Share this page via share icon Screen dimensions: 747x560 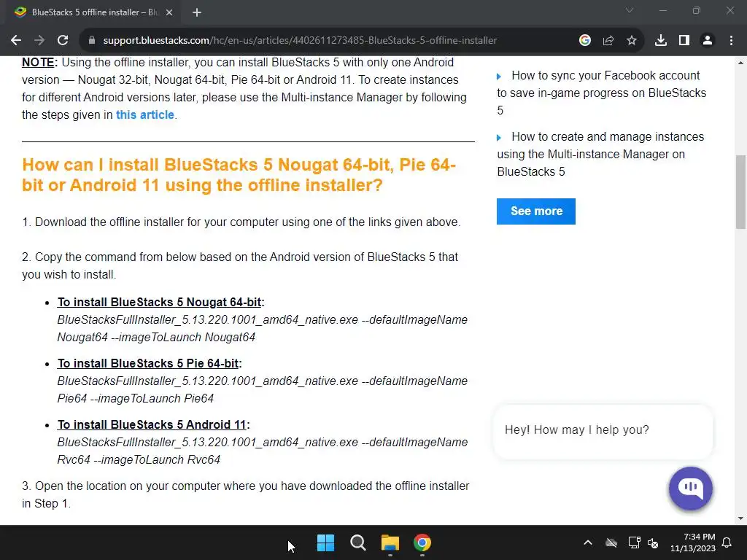pos(608,41)
